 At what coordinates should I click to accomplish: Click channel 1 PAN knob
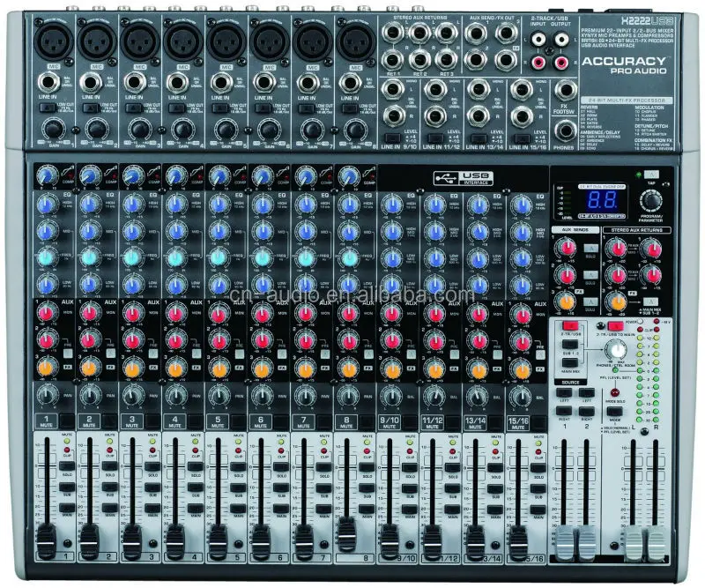click(47, 396)
